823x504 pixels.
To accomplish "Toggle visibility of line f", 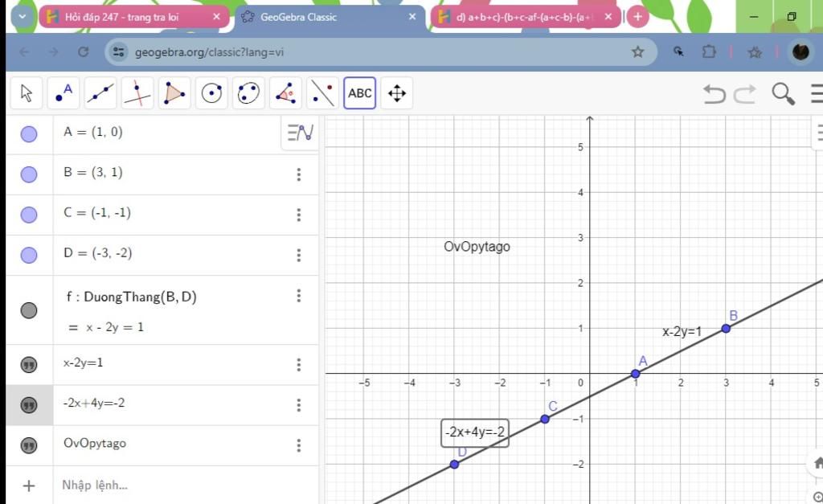I will click(29, 310).
